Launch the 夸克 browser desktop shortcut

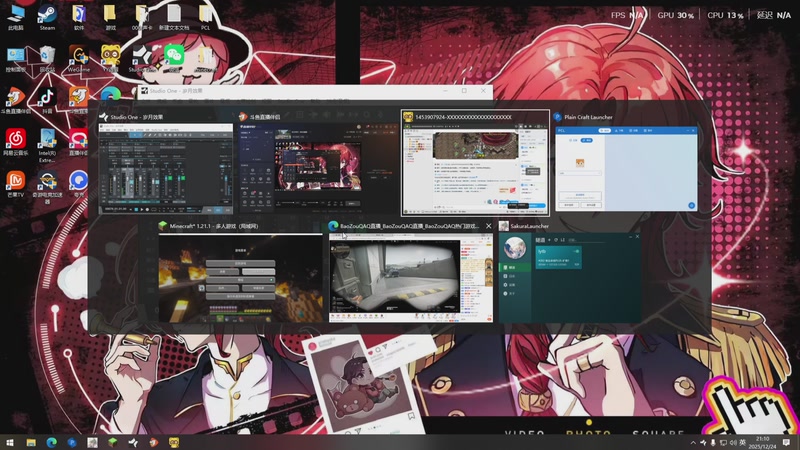coord(79,183)
